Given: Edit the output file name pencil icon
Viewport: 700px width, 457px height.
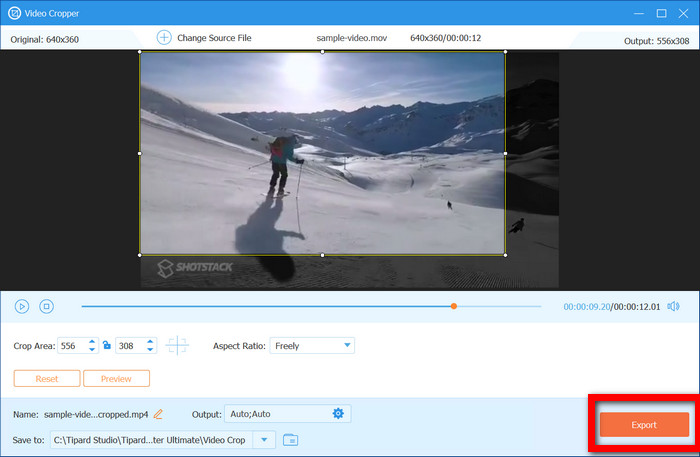Looking at the screenshot, I should 158,414.
